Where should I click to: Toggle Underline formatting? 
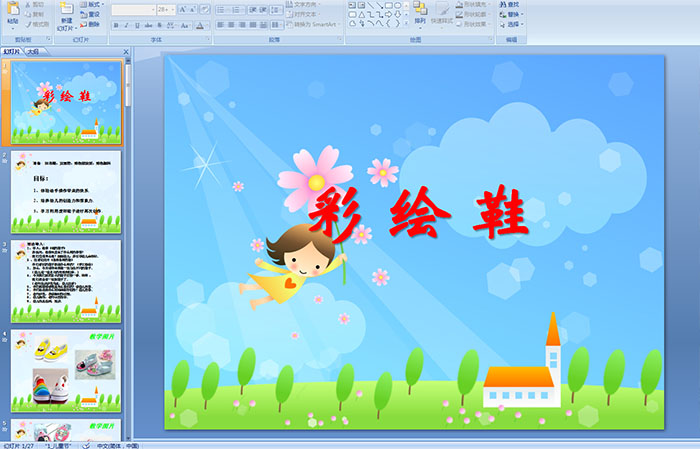click(137, 25)
